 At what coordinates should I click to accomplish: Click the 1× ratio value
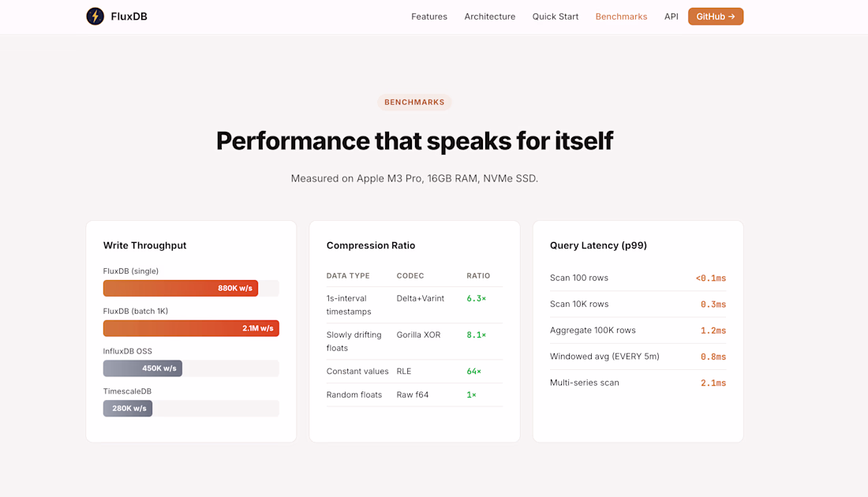pos(471,394)
